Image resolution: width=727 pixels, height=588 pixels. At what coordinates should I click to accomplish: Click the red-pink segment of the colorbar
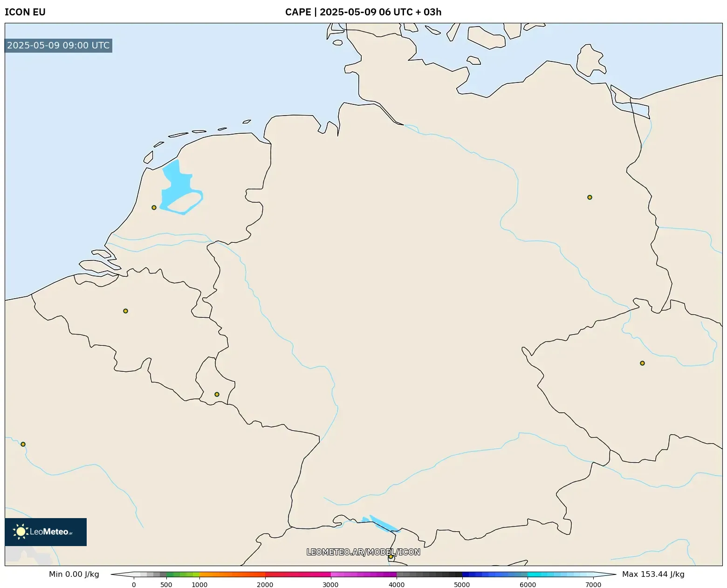click(x=298, y=574)
